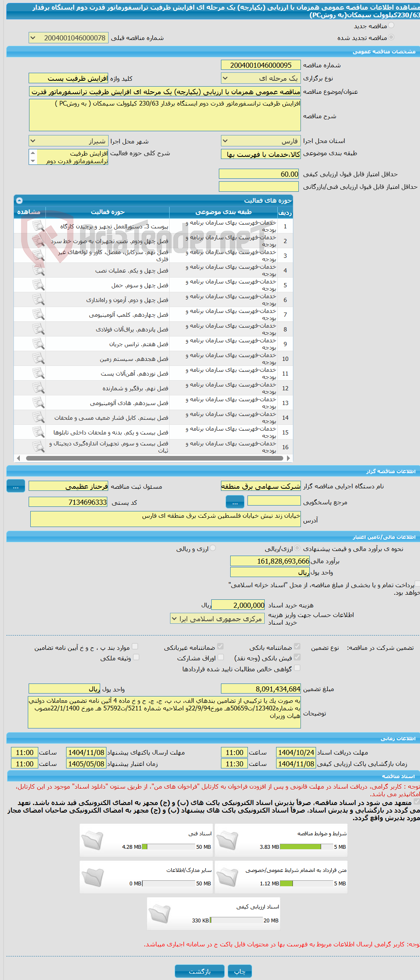Click شرایط و ضوابط مناقصه size progress bar

(x=306, y=847)
